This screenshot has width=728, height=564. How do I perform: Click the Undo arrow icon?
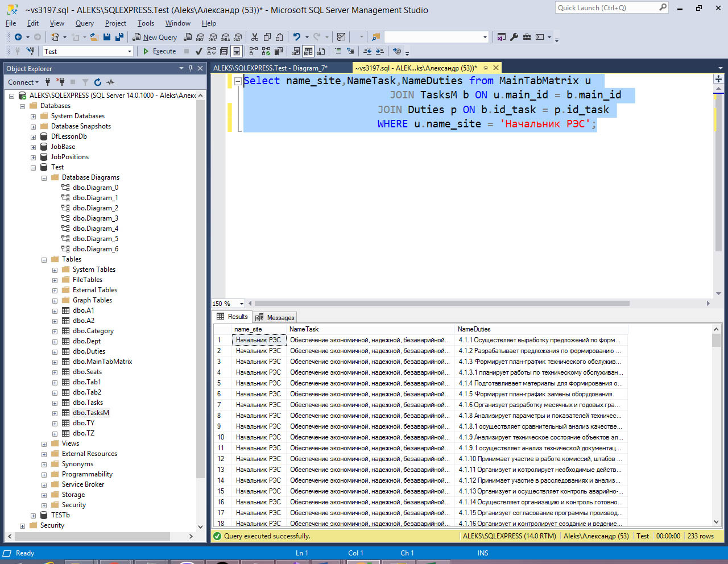(x=296, y=37)
